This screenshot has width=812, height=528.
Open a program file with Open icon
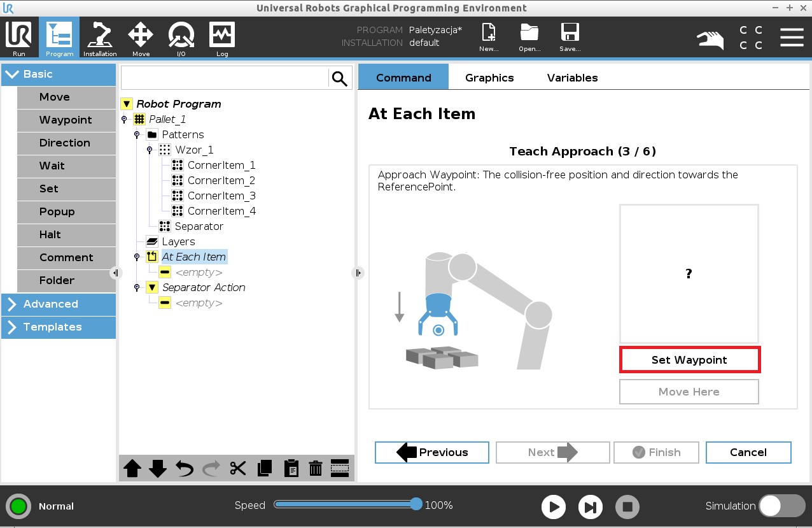[x=529, y=38]
